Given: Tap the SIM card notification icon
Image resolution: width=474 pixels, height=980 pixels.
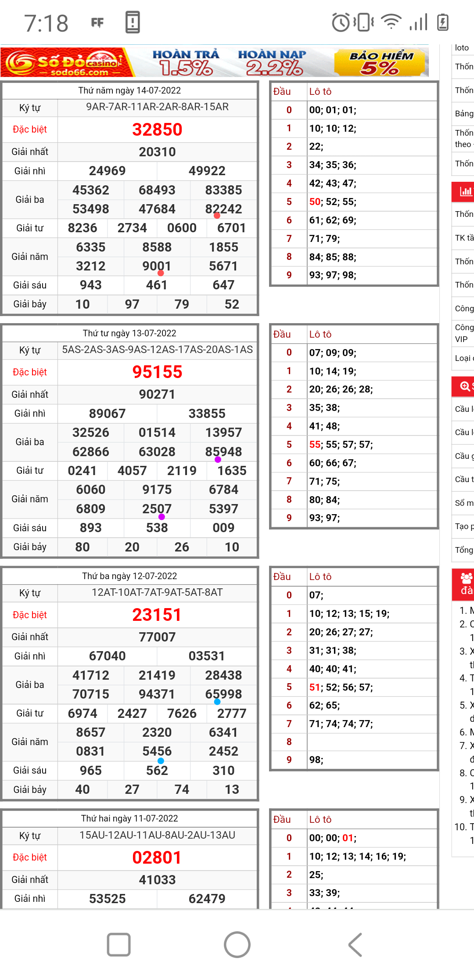Looking at the screenshot, I should (133, 22).
